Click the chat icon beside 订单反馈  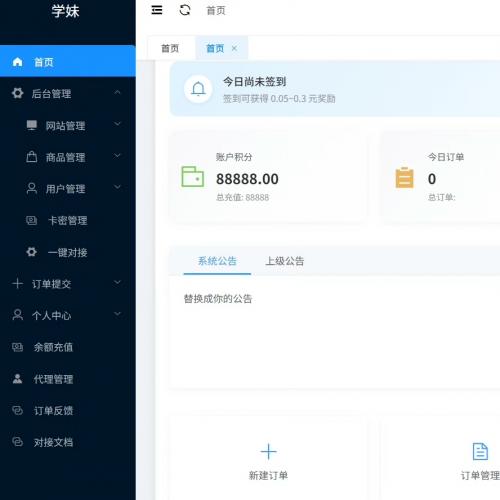17,410
